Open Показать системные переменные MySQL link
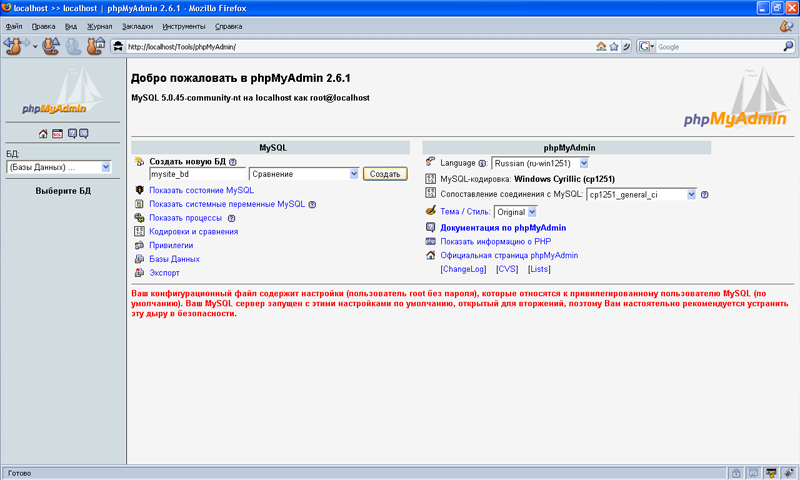The image size is (800, 480). [227, 204]
